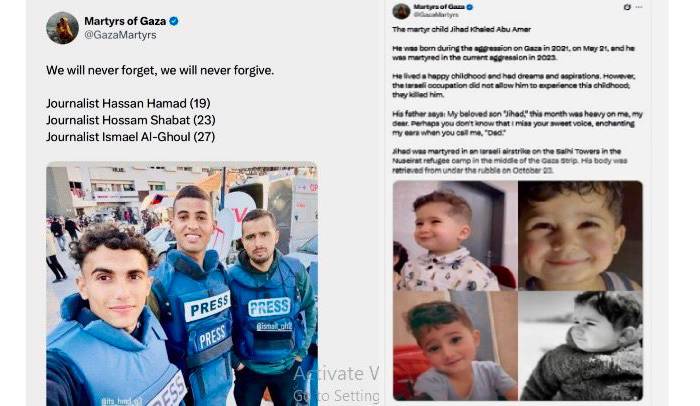Open the top-right close-up smiling child photo

point(581,235)
